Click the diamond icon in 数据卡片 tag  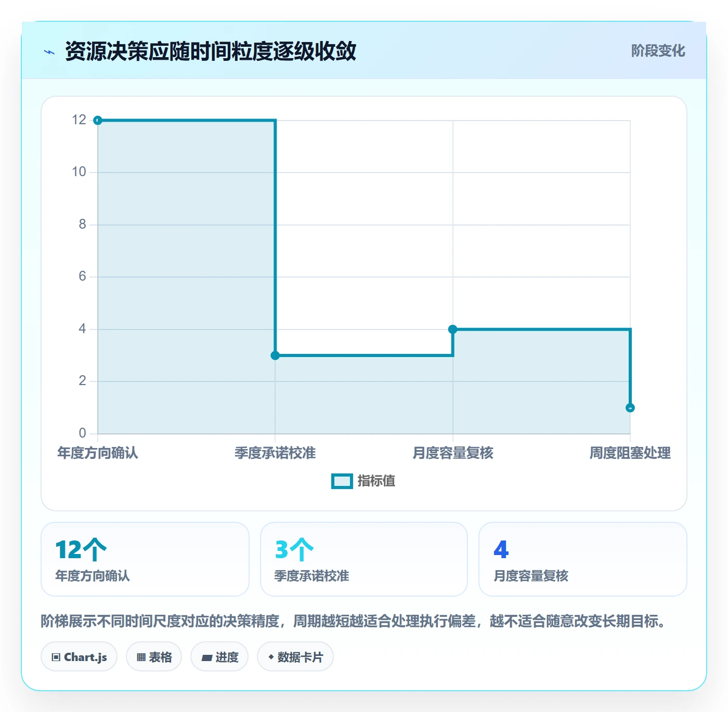pyautogui.click(x=271, y=657)
